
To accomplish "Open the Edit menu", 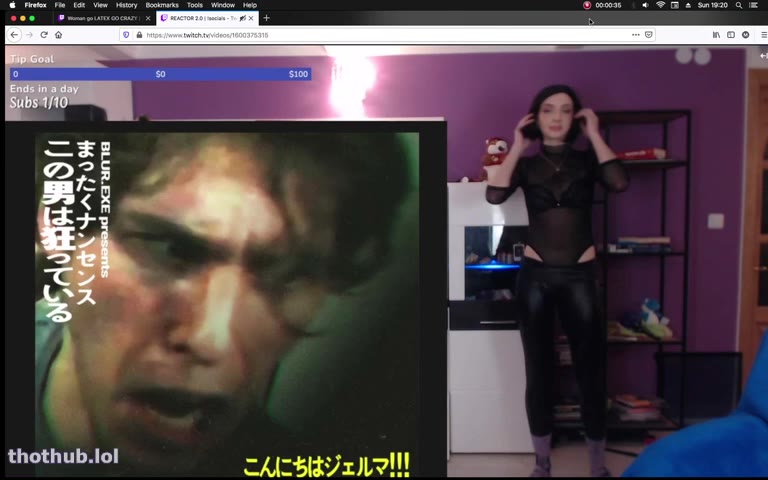I will (x=79, y=5).
